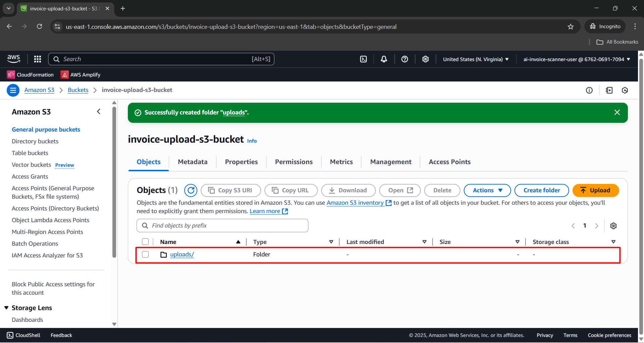Refresh the objects list
The image size is (644, 343).
191,190
